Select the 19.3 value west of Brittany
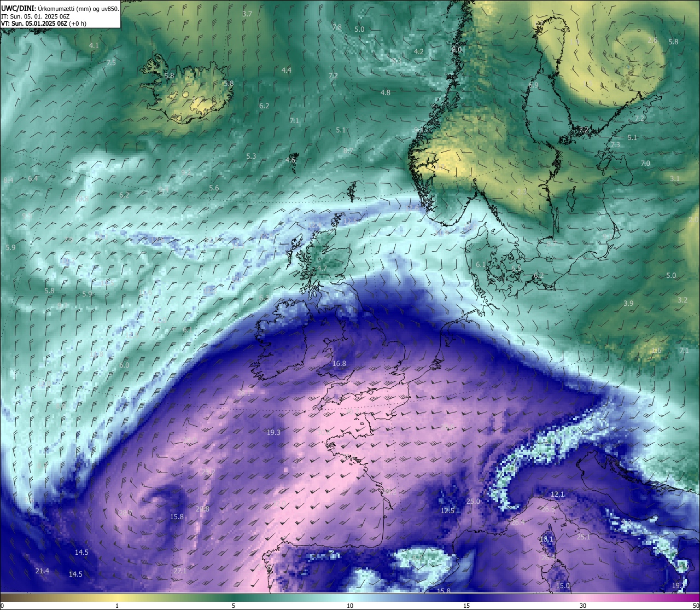 pos(273,433)
